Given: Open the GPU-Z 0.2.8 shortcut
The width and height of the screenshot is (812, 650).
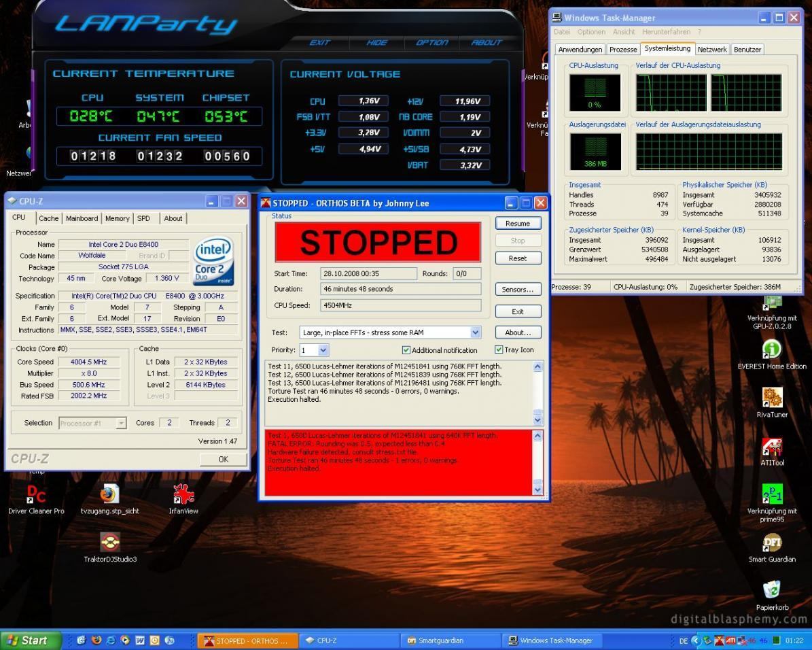Looking at the screenshot, I should [x=772, y=312].
